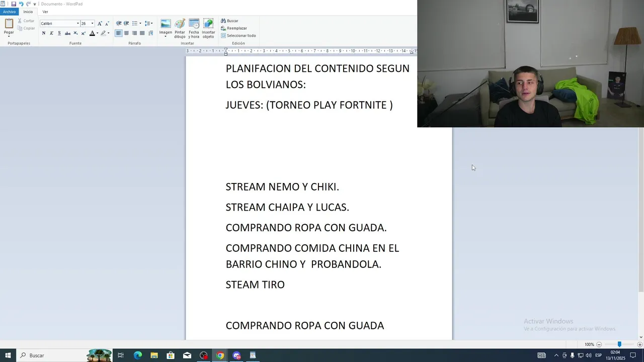This screenshot has height=362, width=644.
Task: Toggle bold with the N button
Action: 44,33
